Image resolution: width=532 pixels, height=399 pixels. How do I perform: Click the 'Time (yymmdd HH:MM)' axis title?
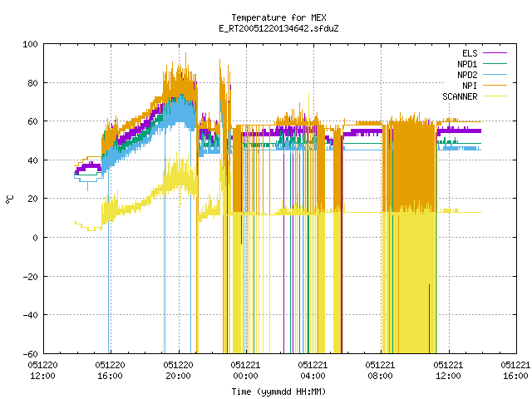pos(278,392)
